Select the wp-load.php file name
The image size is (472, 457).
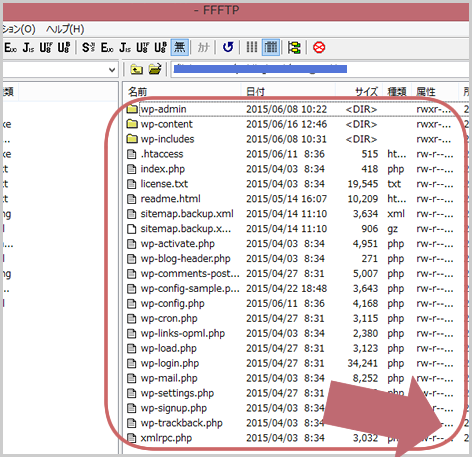coord(169,348)
